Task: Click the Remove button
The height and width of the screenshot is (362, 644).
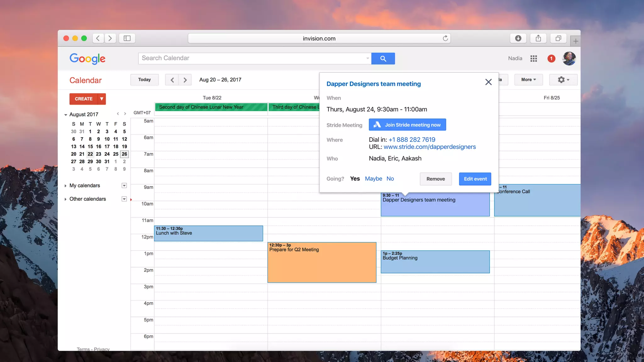Action: click(x=436, y=179)
